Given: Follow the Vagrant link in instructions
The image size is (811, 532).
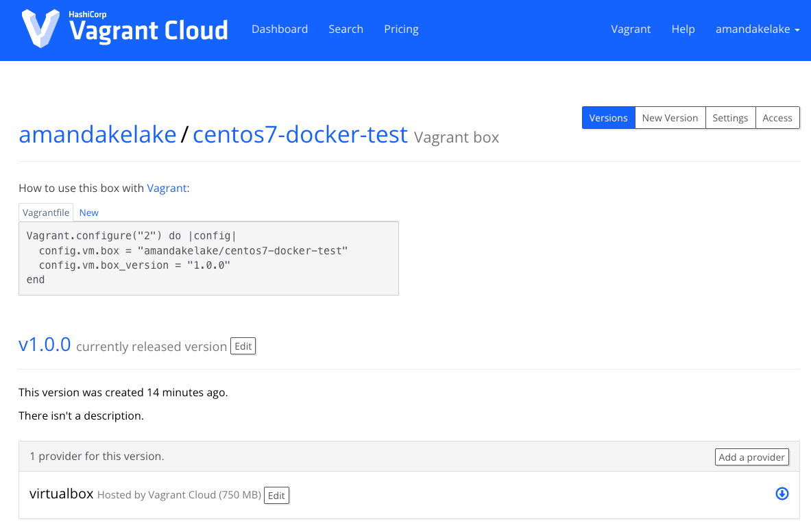Looking at the screenshot, I should click(x=167, y=188).
